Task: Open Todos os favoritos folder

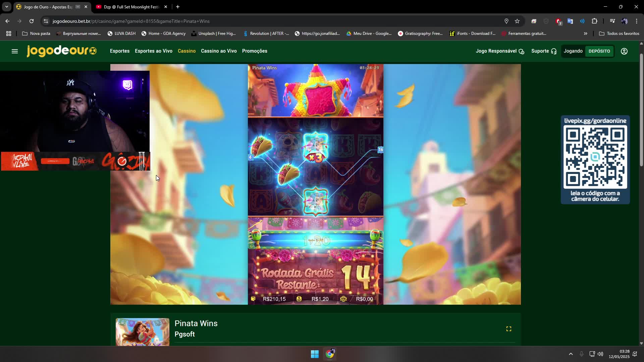Action: tap(619, 34)
